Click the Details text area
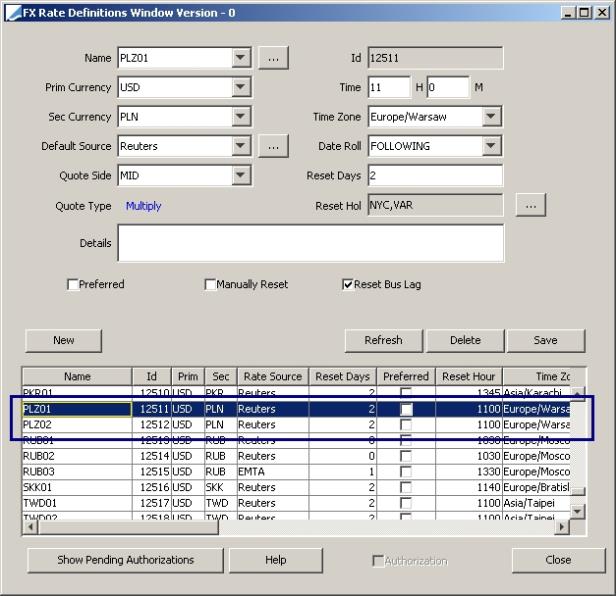This screenshot has width=616, height=596. click(x=311, y=243)
